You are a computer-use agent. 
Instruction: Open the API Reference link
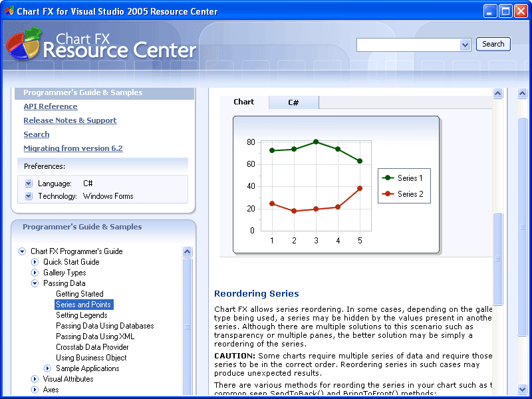[51, 106]
